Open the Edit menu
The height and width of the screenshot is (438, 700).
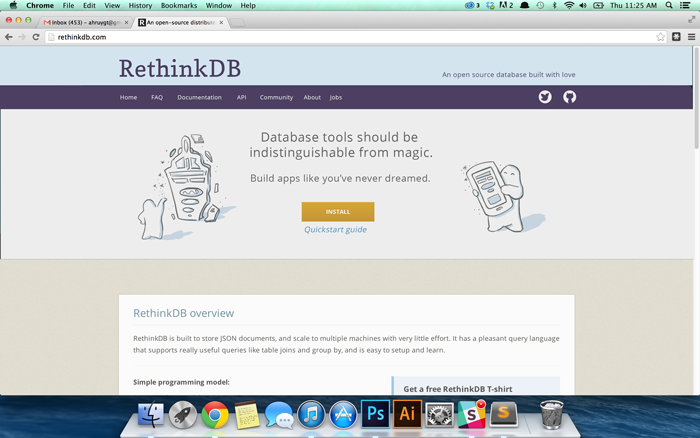(89, 5)
